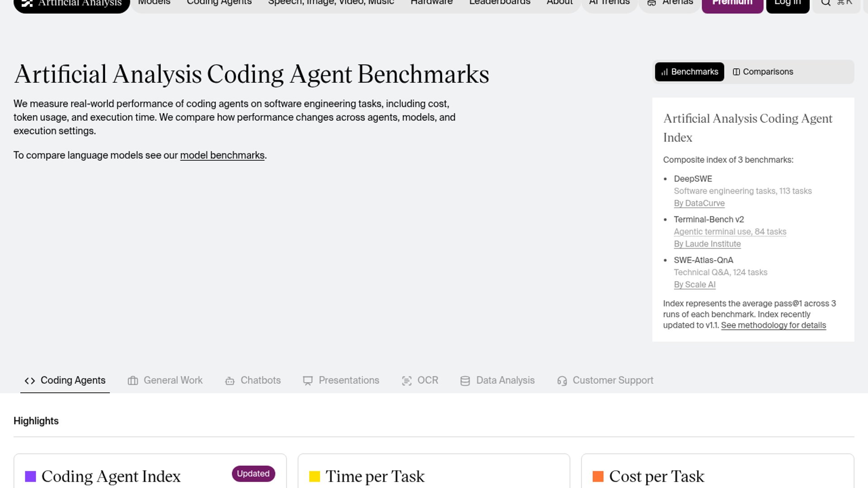The image size is (868, 488).
Task: Open See methodology for details link
Action: pos(774,325)
